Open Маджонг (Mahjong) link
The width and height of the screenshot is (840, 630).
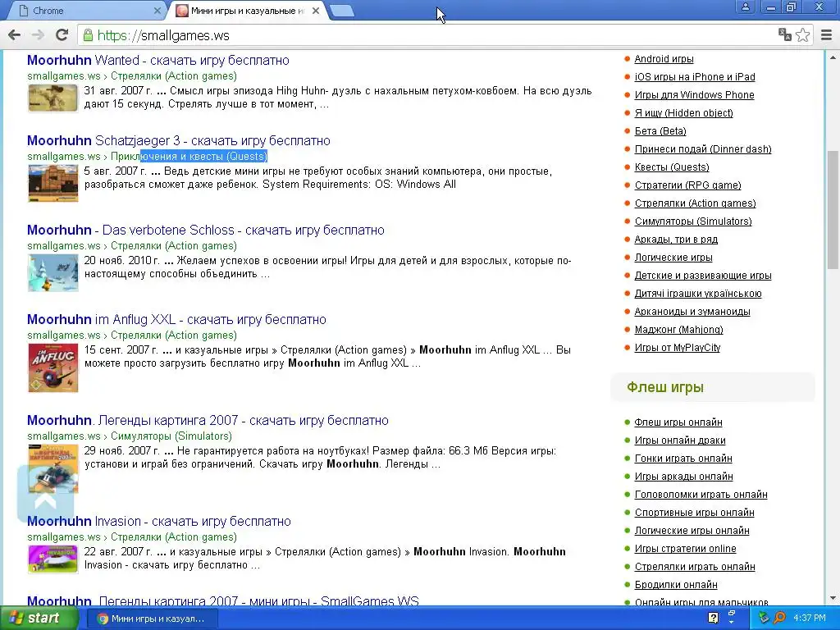pos(678,330)
